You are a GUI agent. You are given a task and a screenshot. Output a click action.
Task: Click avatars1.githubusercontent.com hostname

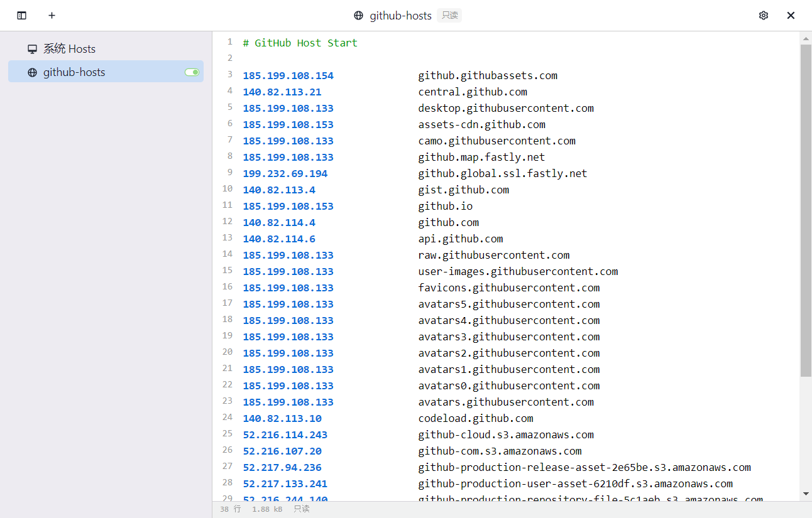click(509, 369)
